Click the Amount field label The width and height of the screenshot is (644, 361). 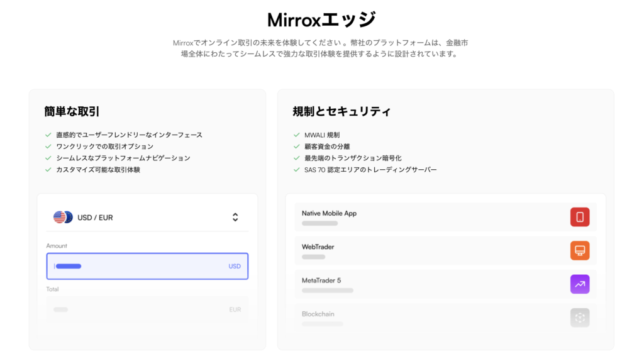point(57,246)
